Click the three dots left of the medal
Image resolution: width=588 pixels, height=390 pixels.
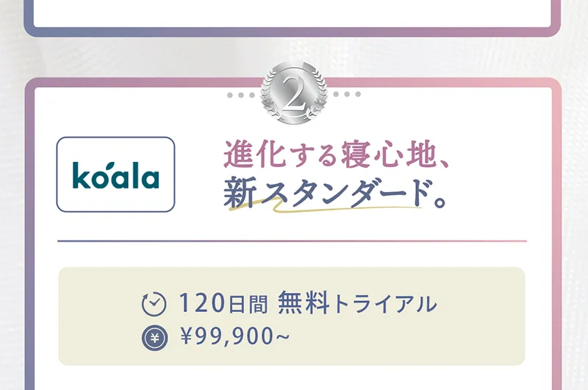tap(241, 95)
